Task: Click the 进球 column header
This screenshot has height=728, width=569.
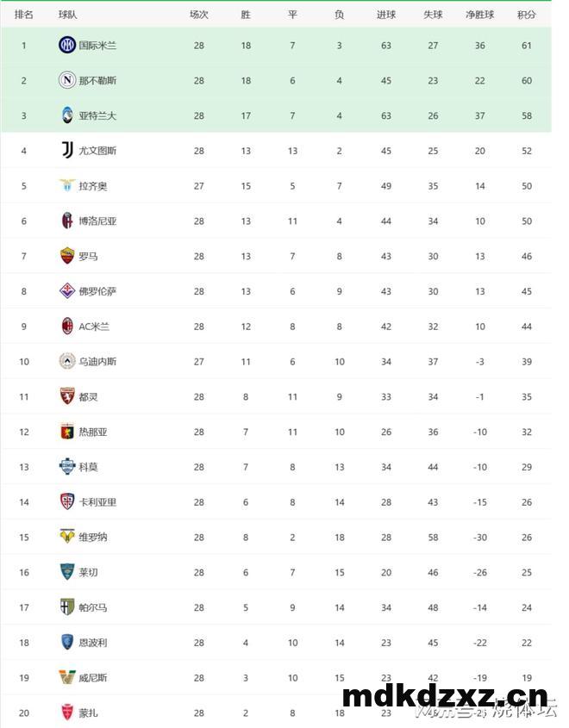Action: [x=386, y=15]
